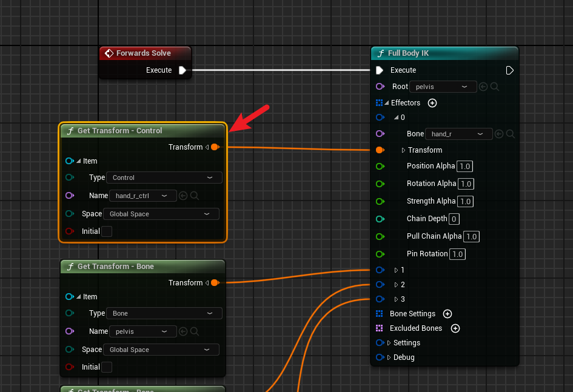
Task: Open Type dropdown showing Bone
Action: coord(164,313)
